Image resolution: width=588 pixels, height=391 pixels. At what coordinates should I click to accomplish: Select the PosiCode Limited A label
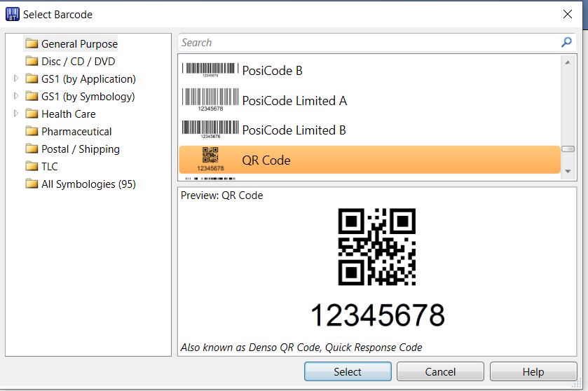(x=295, y=100)
